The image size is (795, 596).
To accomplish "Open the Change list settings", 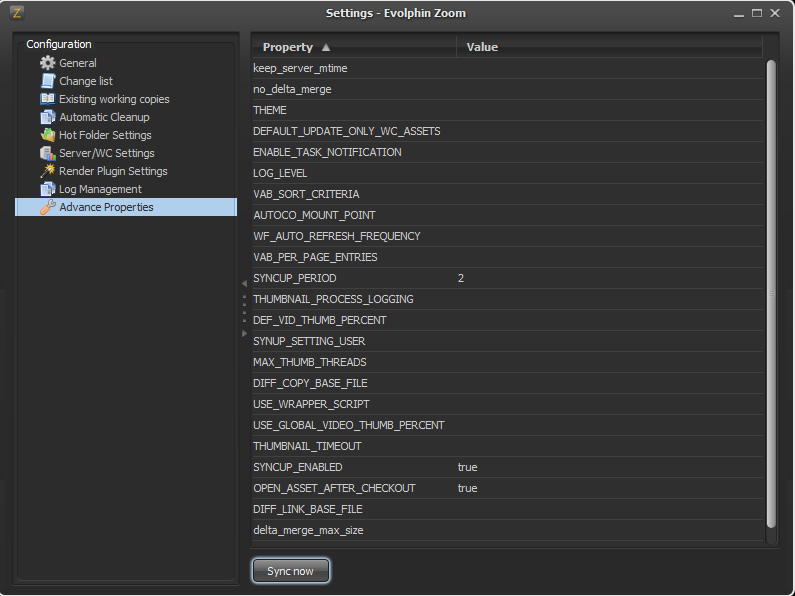I will pyautogui.click(x=86, y=81).
